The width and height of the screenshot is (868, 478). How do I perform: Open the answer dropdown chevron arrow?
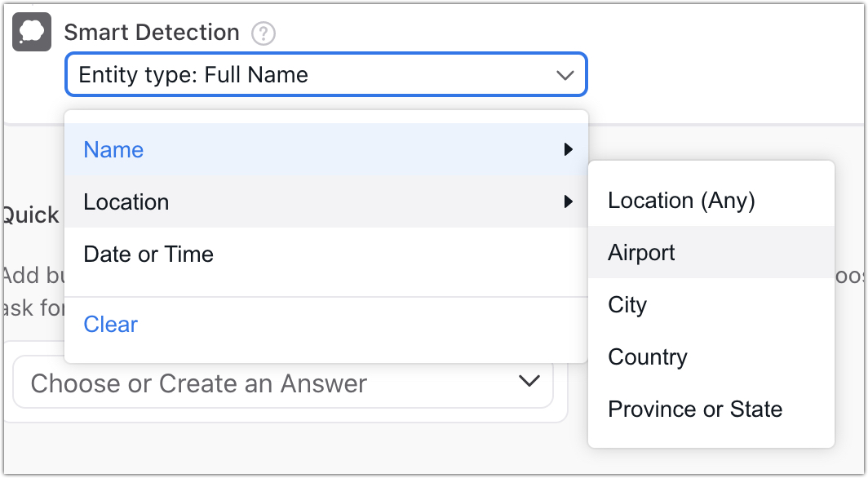[x=529, y=382]
